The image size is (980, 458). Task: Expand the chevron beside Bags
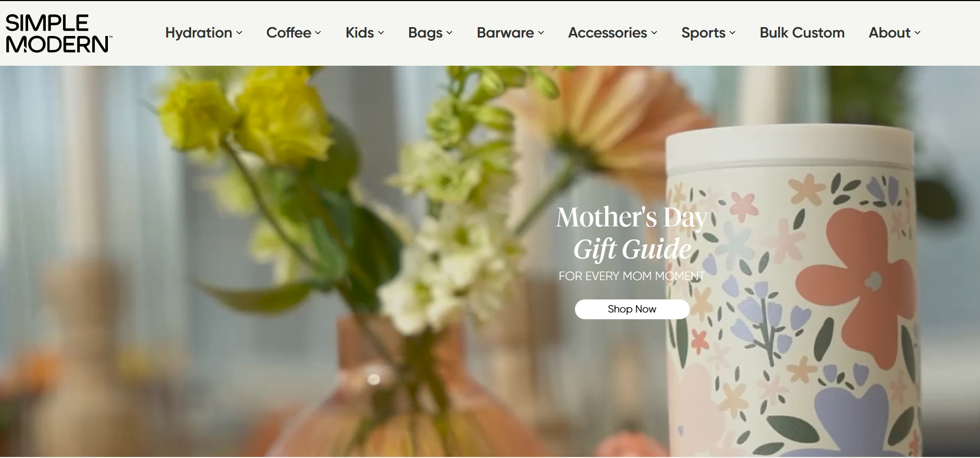pos(449,33)
